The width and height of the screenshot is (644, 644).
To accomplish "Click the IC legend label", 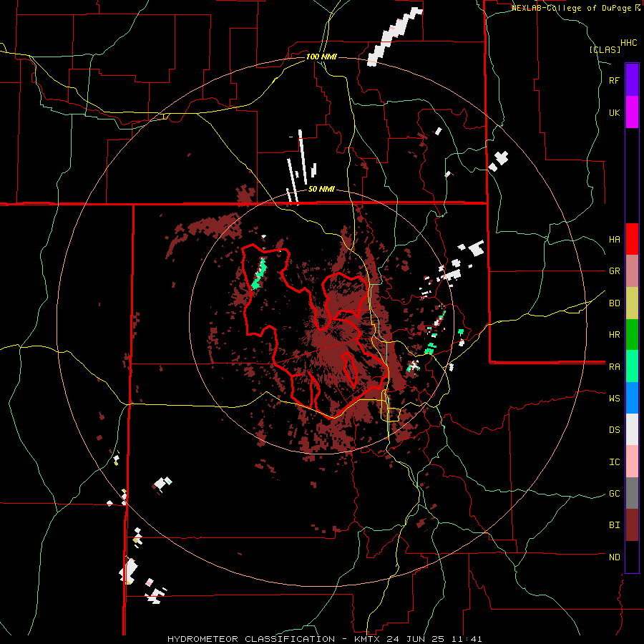I will tap(614, 462).
